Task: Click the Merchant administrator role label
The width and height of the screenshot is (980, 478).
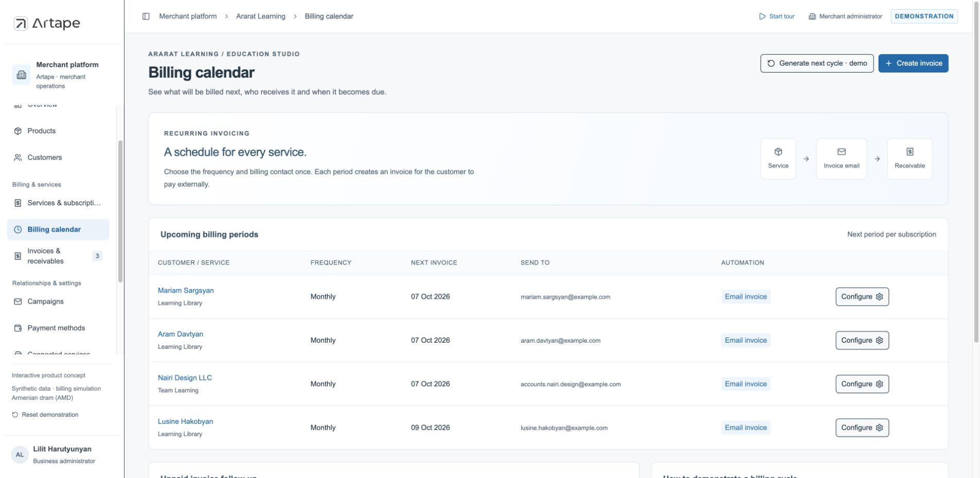Action: point(850,16)
